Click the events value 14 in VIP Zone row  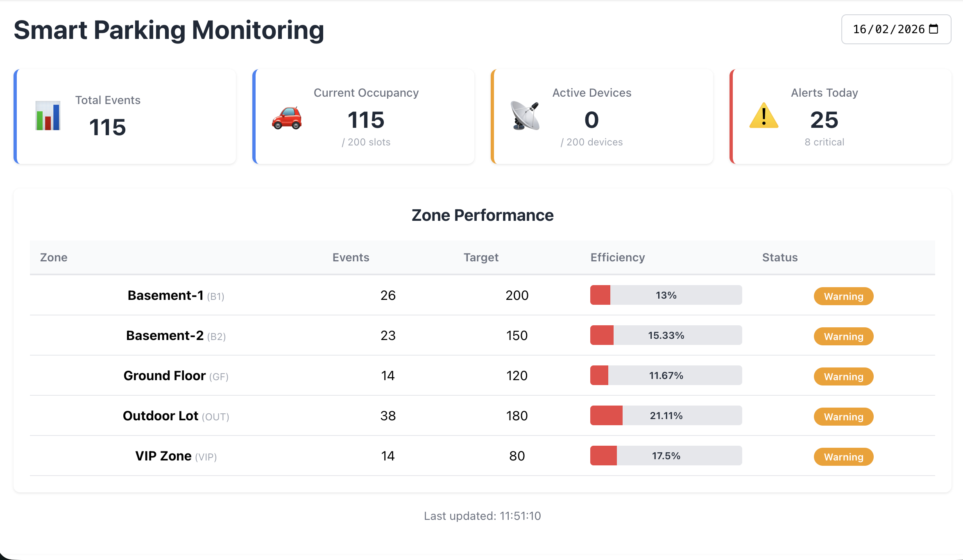pyautogui.click(x=388, y=456)
